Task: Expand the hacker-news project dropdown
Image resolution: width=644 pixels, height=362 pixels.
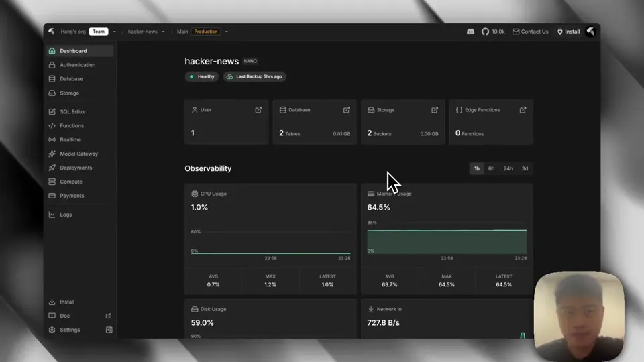Action: [x=163, y=32]
